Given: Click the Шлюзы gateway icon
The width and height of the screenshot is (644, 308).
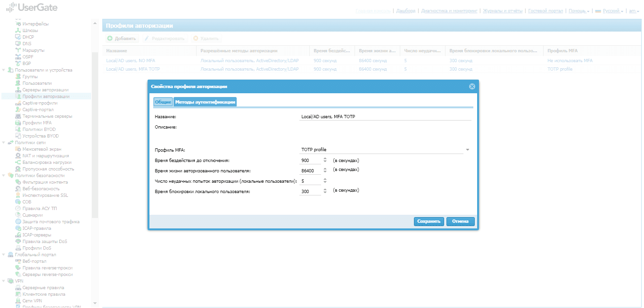Looking at the screenshot, I should [x=18, y=31].
